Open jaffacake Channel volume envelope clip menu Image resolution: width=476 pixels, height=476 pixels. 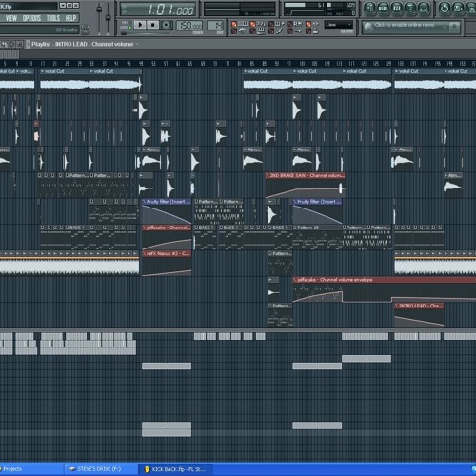pos(295,280)
